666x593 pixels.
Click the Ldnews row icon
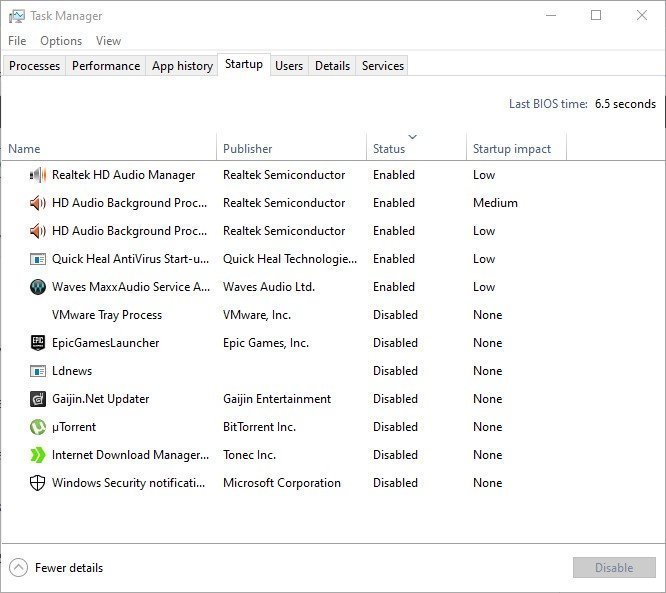coord(38,371)
